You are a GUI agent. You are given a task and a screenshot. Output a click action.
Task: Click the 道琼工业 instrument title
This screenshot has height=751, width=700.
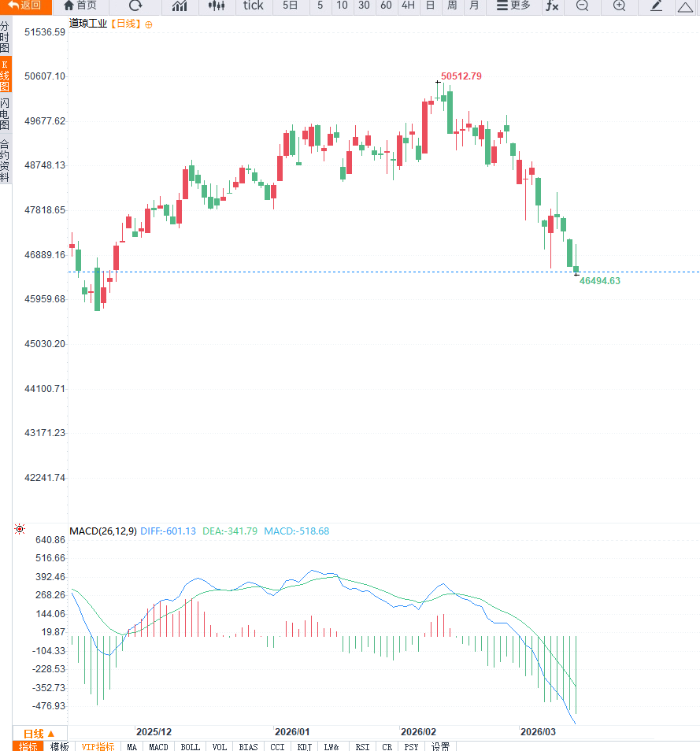point(88,24)
